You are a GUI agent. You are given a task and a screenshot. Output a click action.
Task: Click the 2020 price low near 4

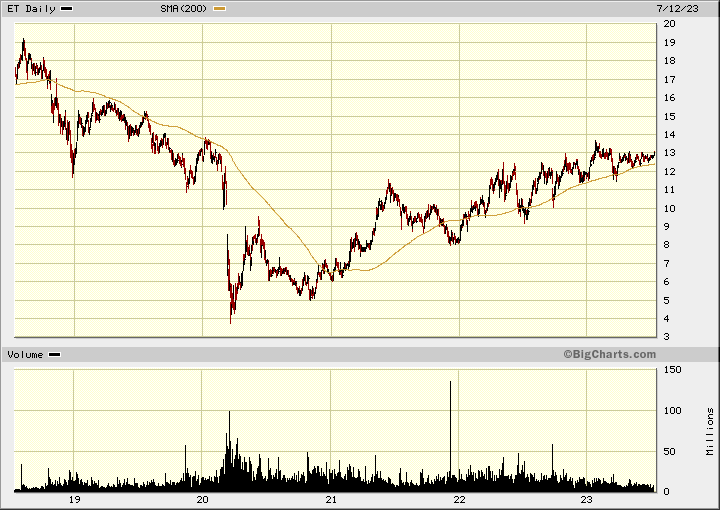tap(231, 321)
